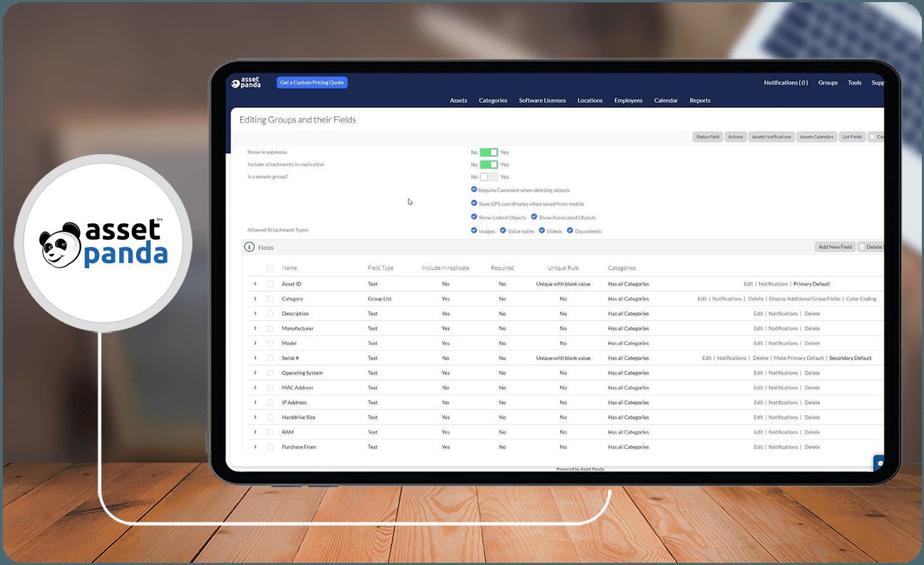Click the reorder handle for Harddrive Size row

point(255,417)
